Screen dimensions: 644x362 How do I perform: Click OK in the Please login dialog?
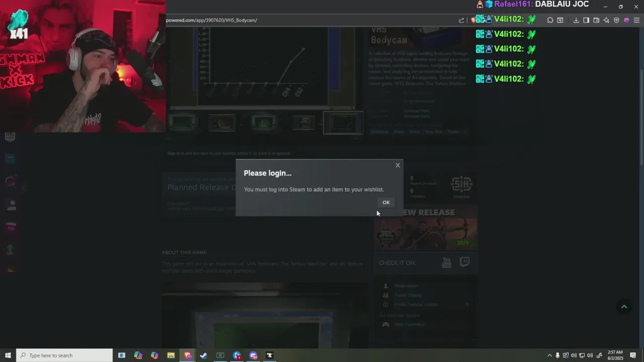(x=386, y=203)
